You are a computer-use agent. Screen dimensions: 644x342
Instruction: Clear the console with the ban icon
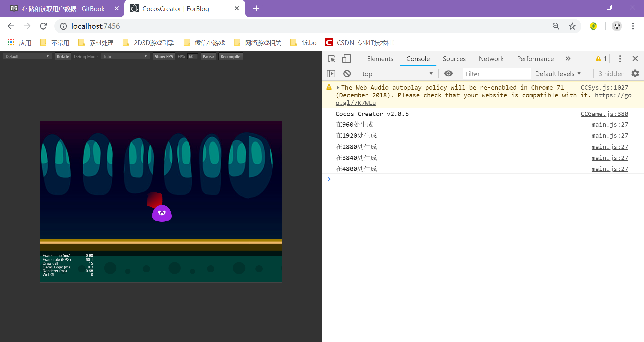347,74
